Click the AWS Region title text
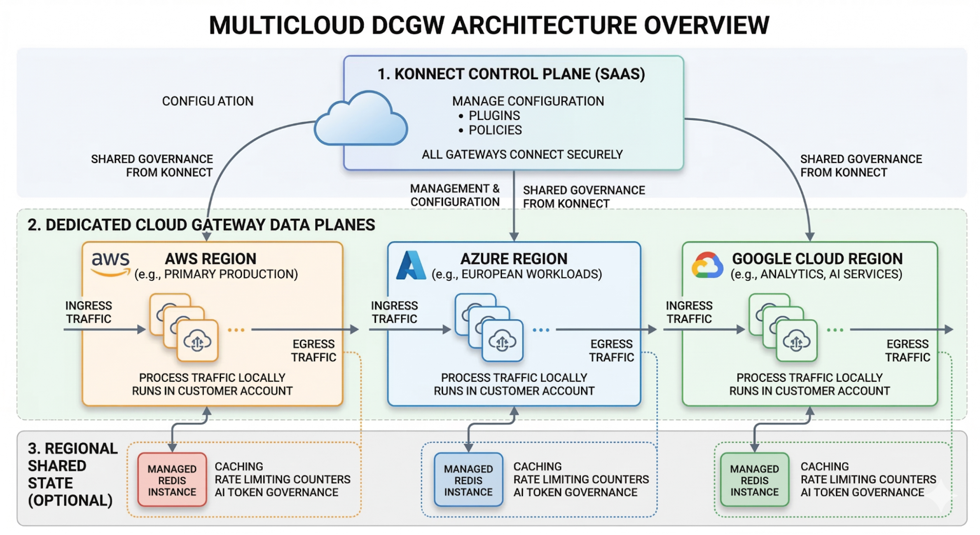This screenshot has width=980, height=535. coord(211,259)
